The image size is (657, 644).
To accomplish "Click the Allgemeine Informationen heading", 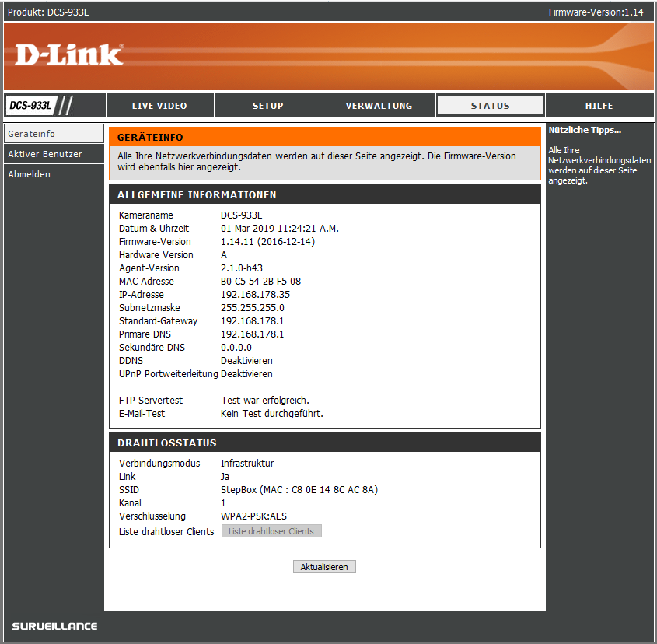I will point(197,195).
